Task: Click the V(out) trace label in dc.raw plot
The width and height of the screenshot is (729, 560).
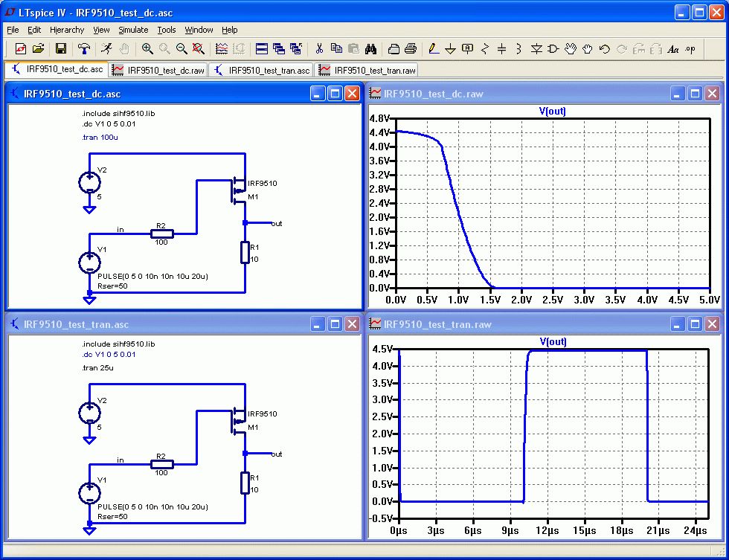Action: pyautogui.click(x=552, y=111)
